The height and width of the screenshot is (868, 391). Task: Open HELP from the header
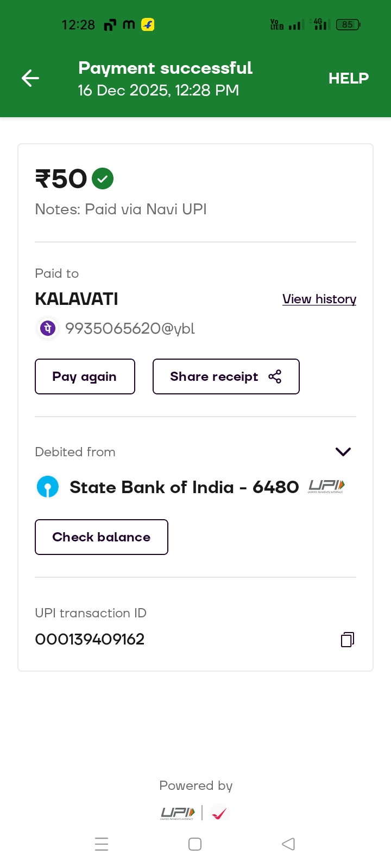point(348,78)
